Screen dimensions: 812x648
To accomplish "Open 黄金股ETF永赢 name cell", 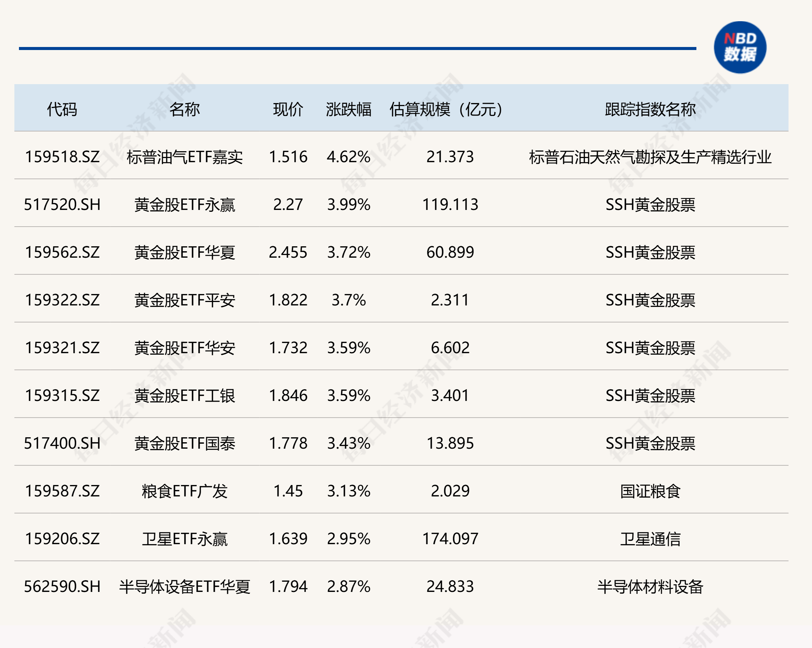I will 185,205.
